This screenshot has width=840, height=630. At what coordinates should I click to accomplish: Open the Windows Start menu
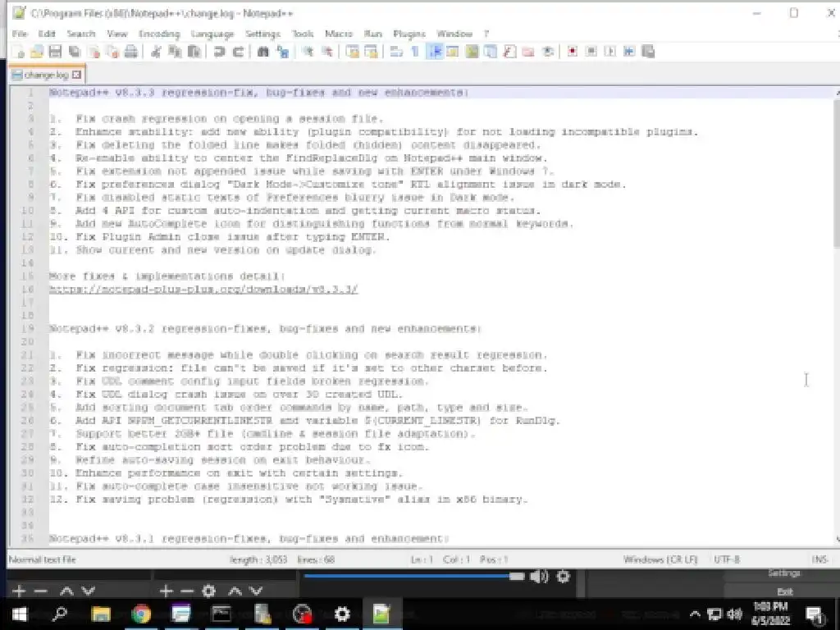[x=20, y=614]
